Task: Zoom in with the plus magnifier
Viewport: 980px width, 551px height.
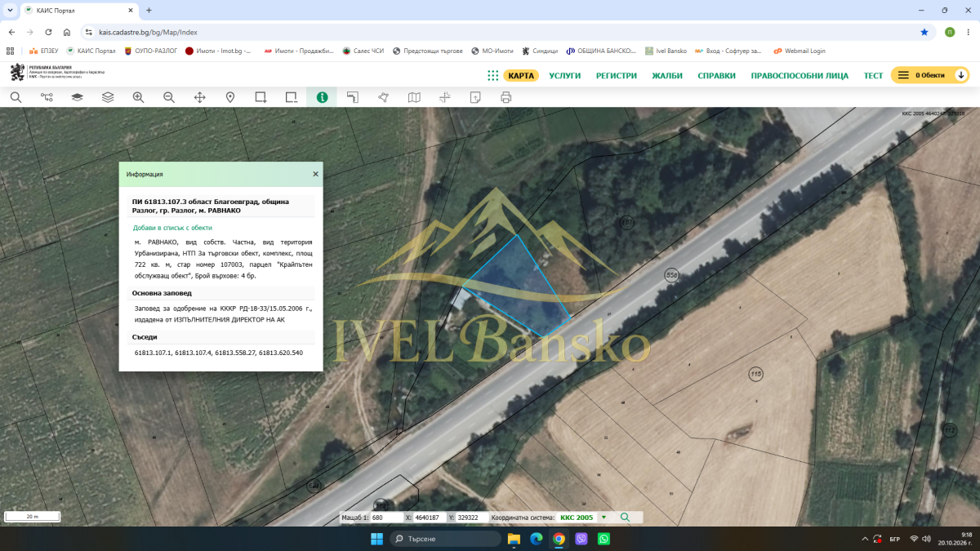Action: click(x=138, y=97)
